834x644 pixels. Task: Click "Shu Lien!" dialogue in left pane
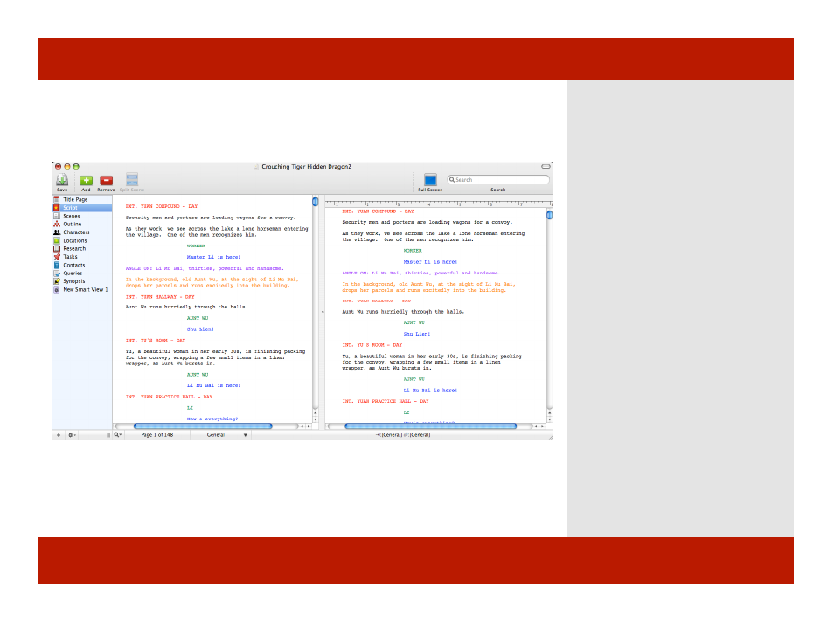pos(200,329)
